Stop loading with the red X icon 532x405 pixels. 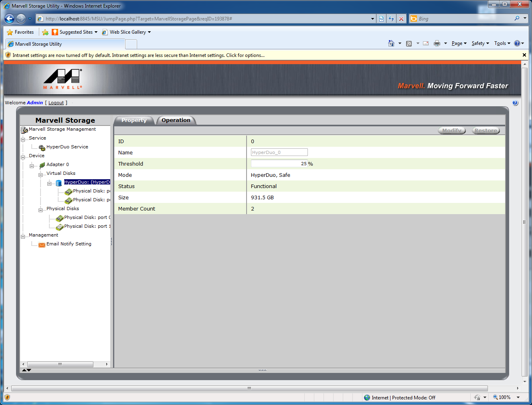(401, 19)
